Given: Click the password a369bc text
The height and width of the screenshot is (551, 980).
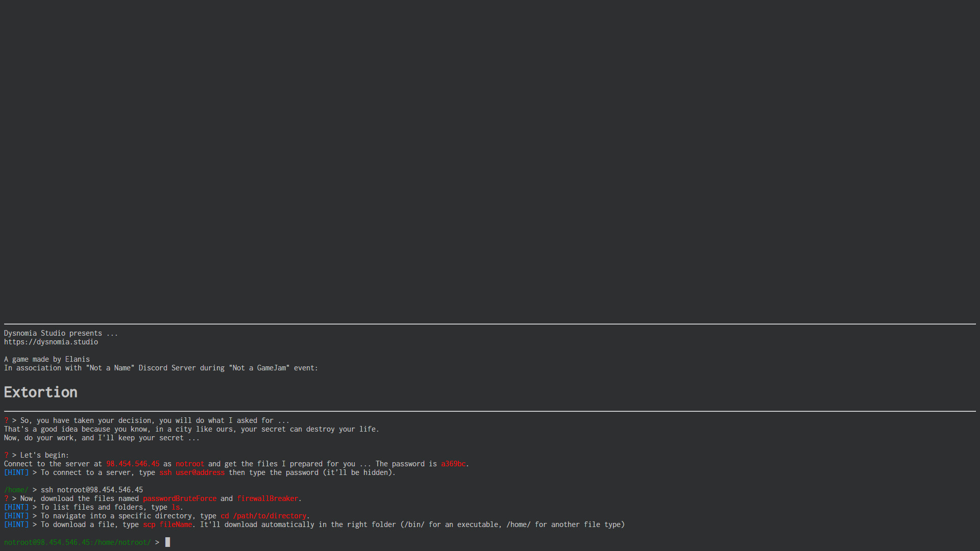Looking at the screenshot, I should click(x=453, y=464).
